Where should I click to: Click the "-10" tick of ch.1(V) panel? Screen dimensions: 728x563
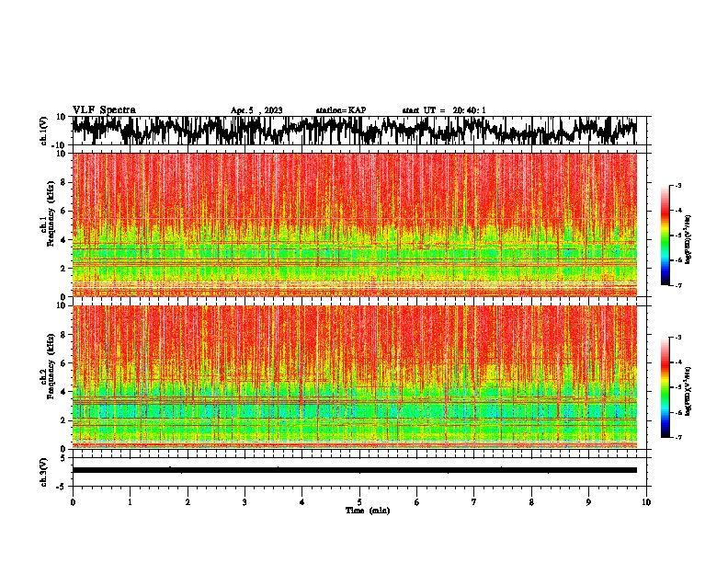coord(60,145)
